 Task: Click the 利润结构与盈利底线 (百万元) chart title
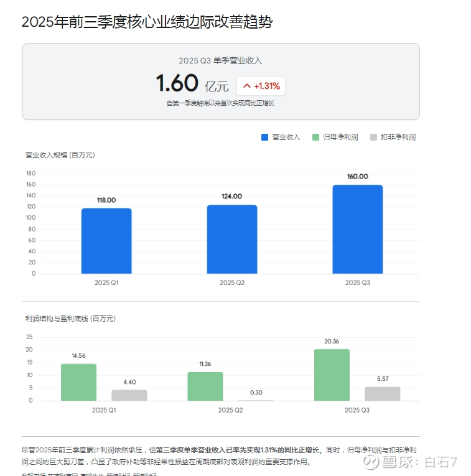[x=70, y=319]
